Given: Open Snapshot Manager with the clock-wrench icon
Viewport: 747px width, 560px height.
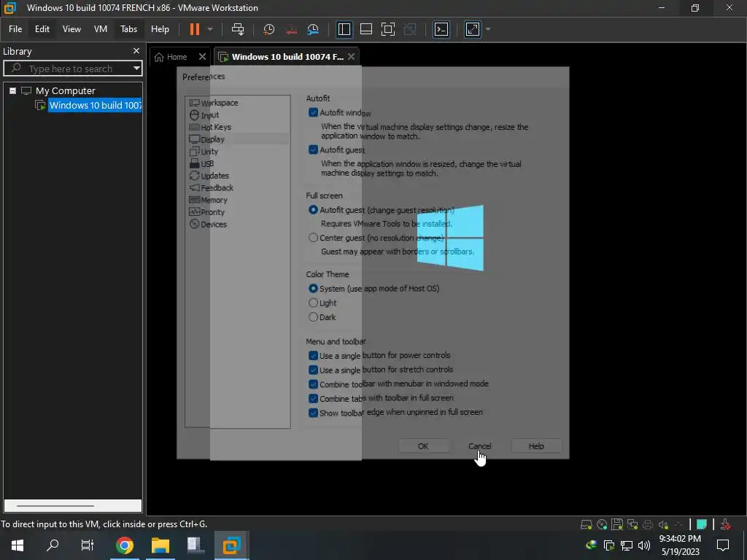Looking at the screenshot, I should (313, 29).
